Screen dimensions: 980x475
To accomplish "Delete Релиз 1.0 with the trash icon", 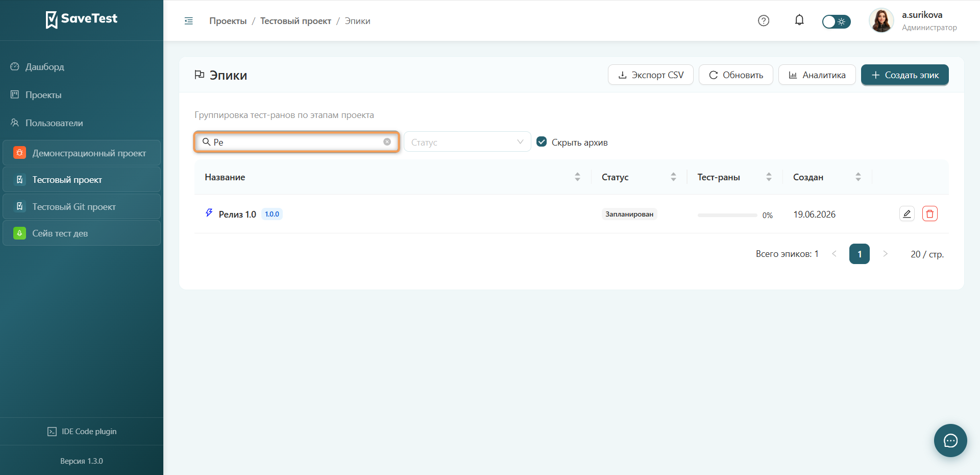I will [x=930, y=214].
